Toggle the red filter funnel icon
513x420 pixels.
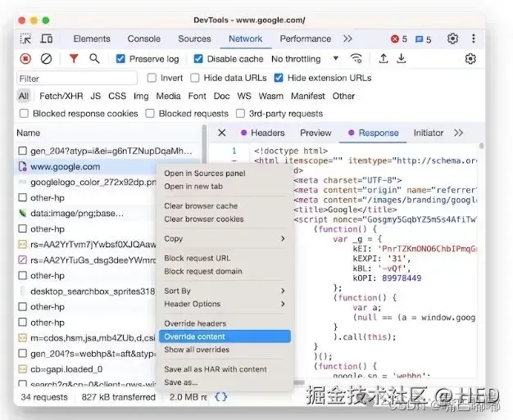coord(74,58)
